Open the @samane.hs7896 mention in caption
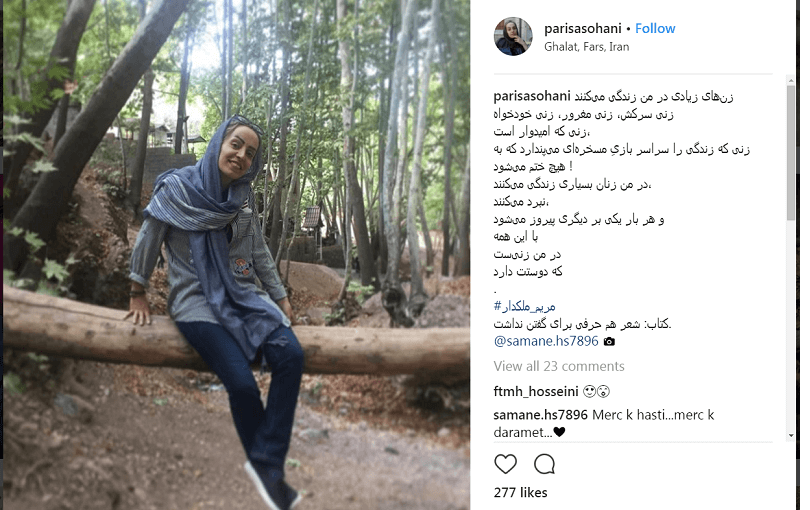810x510 pixels. pos(546,341)
